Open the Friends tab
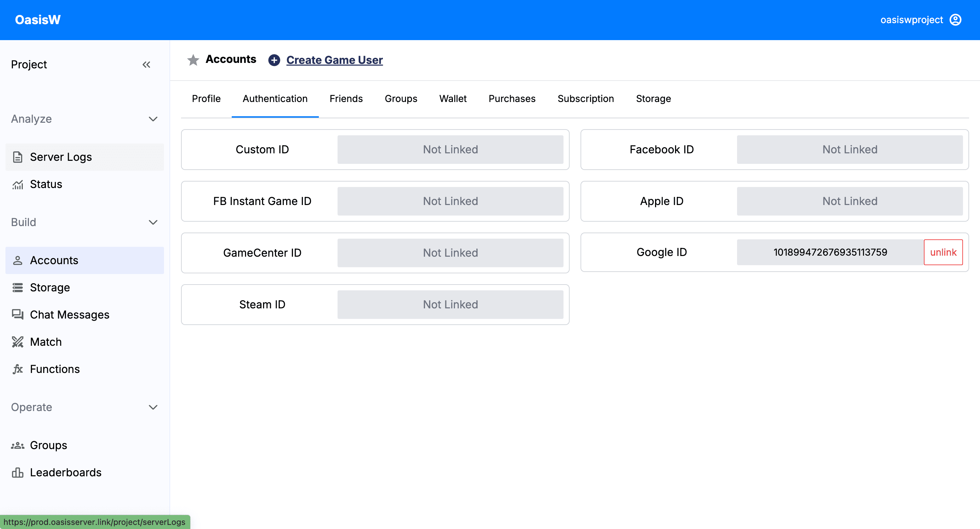Image resolution: width=980 pixels, height=529 pixels. pos(346,99)
